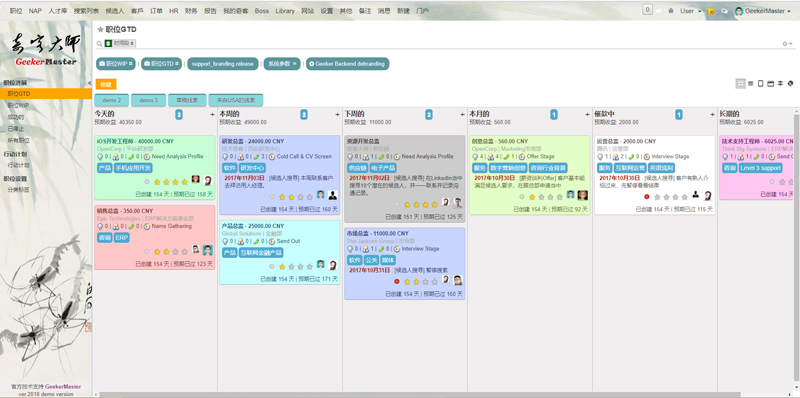
Task: Select the 草稿线索 tab
Action: tap(187, 100)
